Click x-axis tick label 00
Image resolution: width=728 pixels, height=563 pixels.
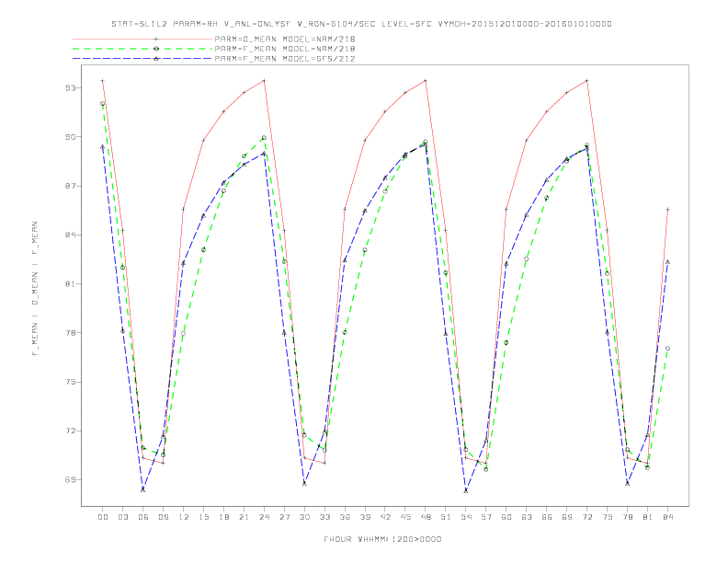103,517
